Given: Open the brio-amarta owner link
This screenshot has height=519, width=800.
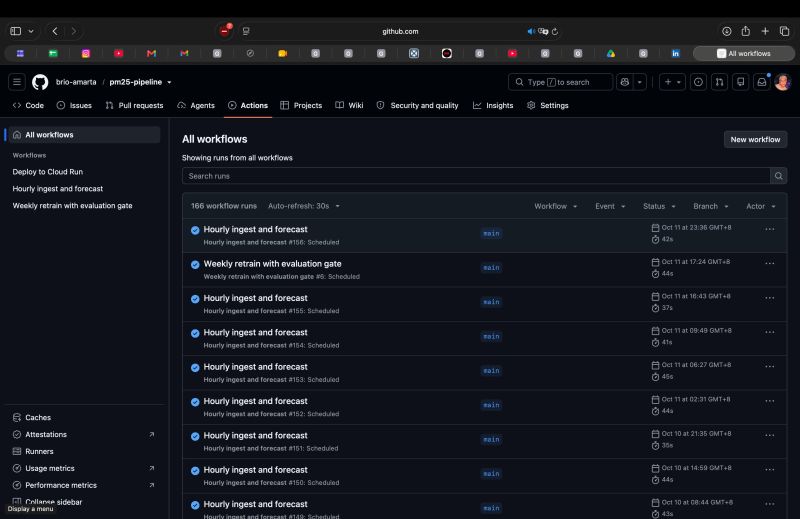Looking at the screenshot, I should (x=76, y=82).
